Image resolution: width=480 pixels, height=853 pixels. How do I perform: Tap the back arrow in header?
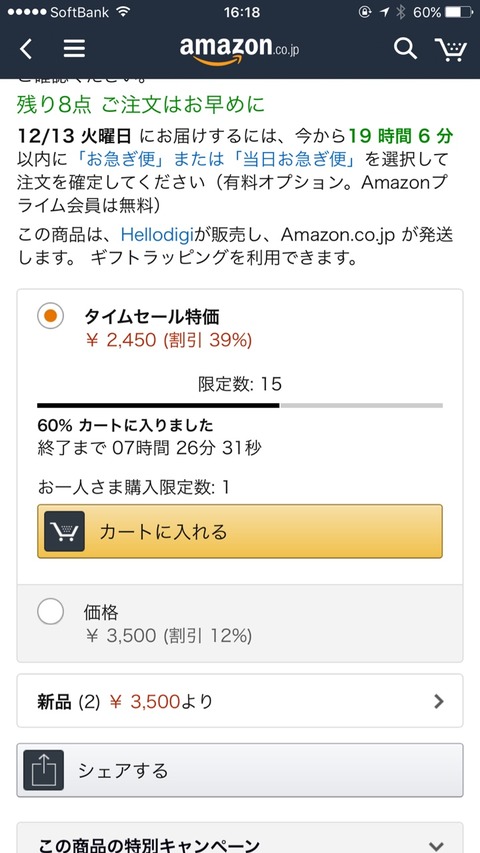coord(26,49)
